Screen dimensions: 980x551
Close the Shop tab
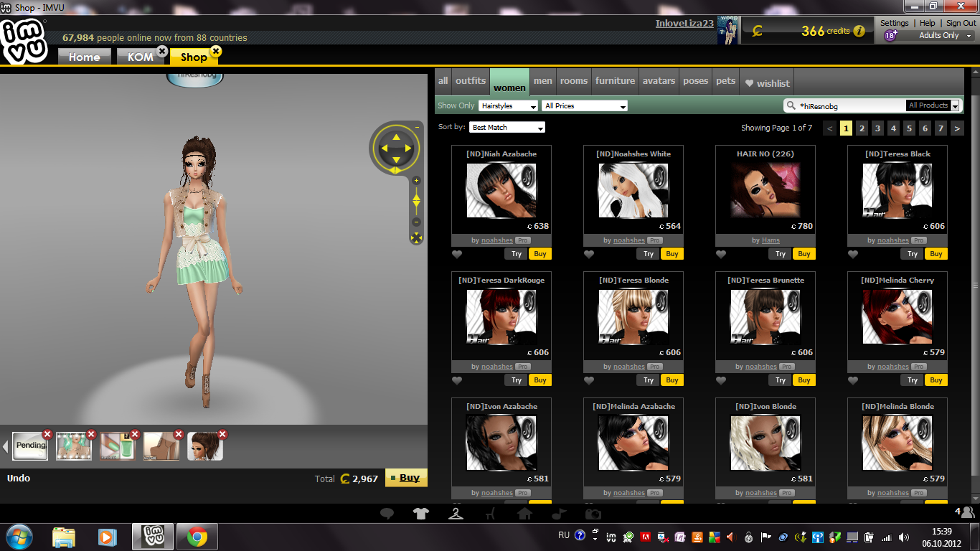point(216,51)
